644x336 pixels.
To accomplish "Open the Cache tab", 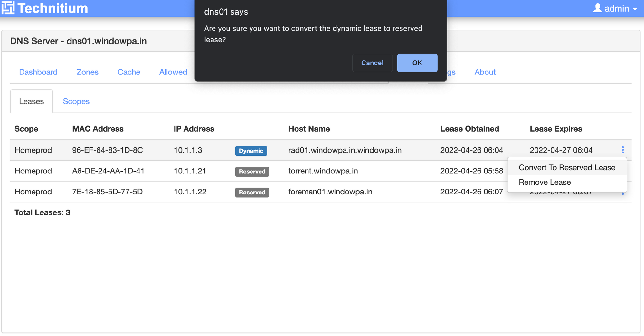I will click(129, 72).
